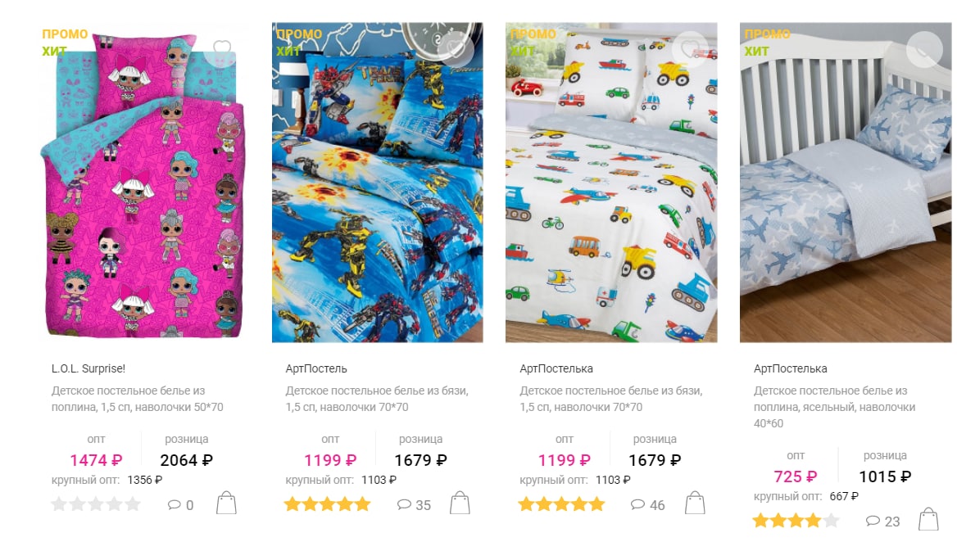Add АртПостель Transformers set to bag
The width and height of the screenshot is (957, 560).
(x=460, y=504)
